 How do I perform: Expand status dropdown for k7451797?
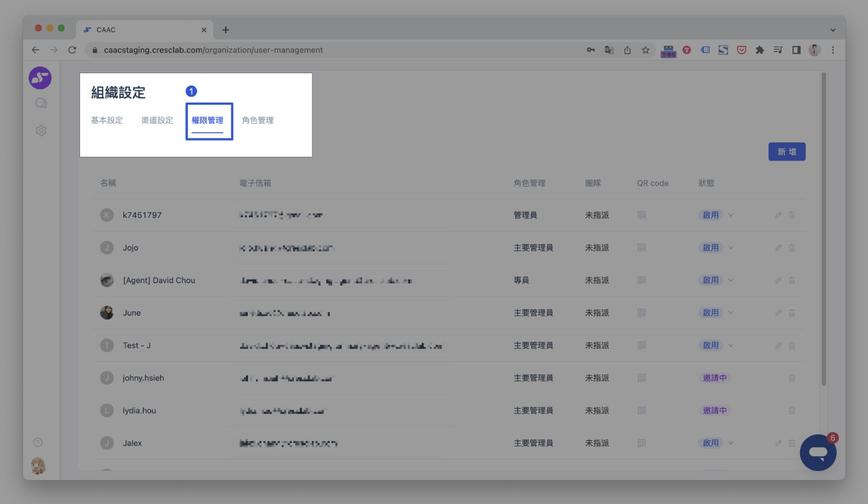[x=731, y=215]
